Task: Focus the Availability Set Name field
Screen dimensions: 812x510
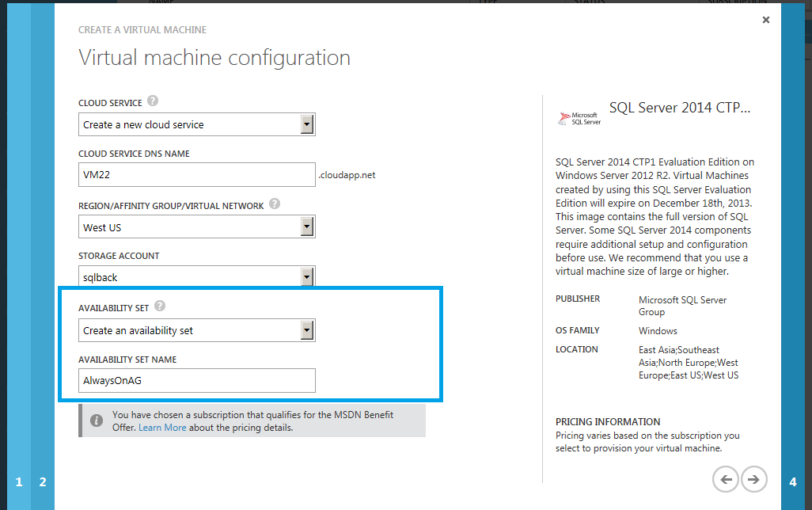Action: pos(198,380)
